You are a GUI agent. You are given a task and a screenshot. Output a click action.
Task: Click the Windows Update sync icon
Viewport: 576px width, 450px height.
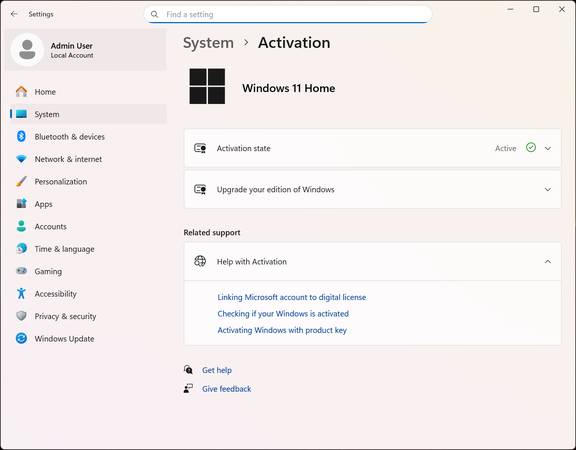click(x=21, y=338)
